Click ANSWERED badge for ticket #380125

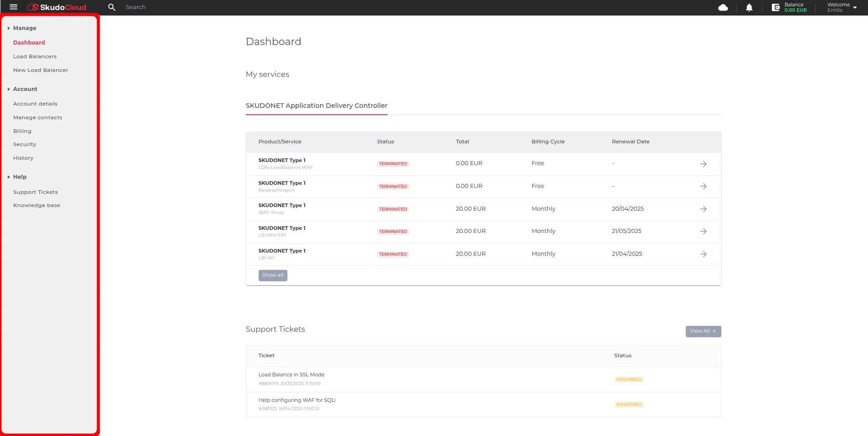click(x=629, y=405)
